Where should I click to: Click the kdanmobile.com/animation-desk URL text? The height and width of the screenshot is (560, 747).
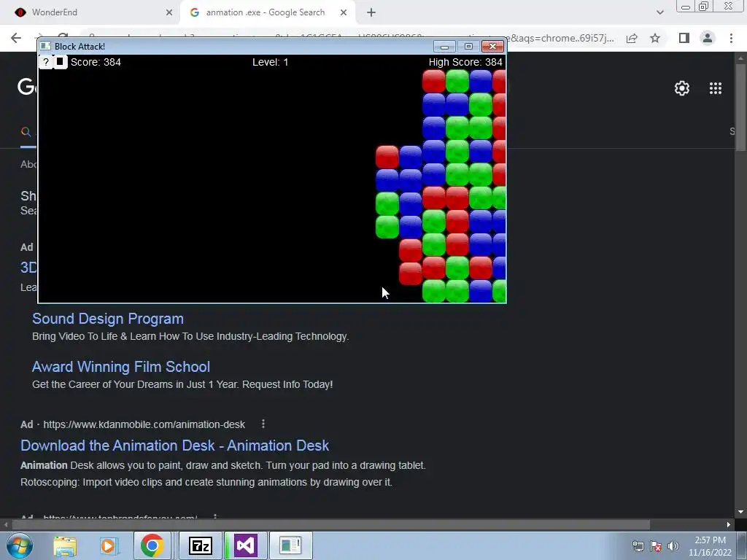(x=144, y=424)
